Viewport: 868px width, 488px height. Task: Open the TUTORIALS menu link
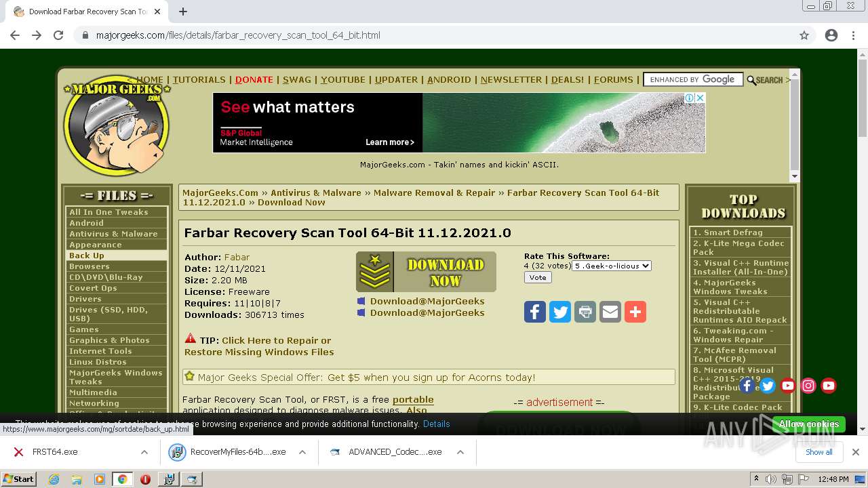199,79
